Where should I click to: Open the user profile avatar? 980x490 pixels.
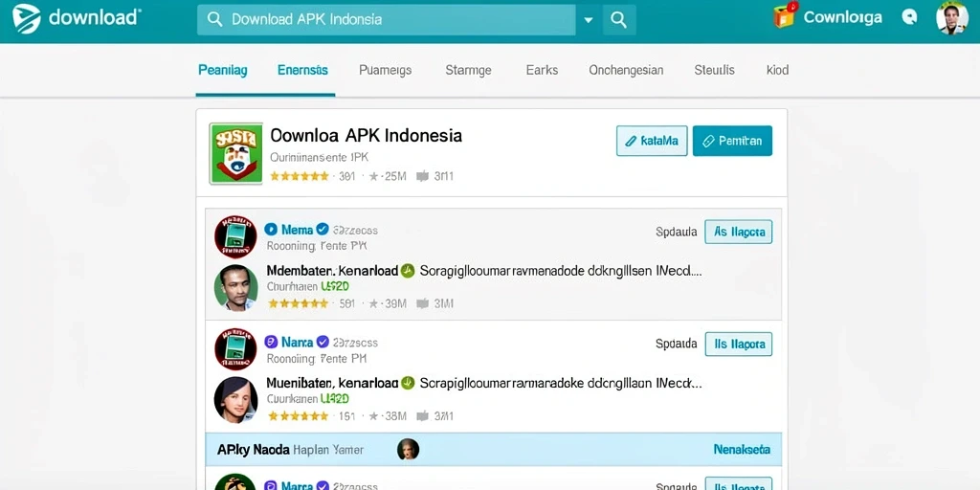[x=952, y=17]
